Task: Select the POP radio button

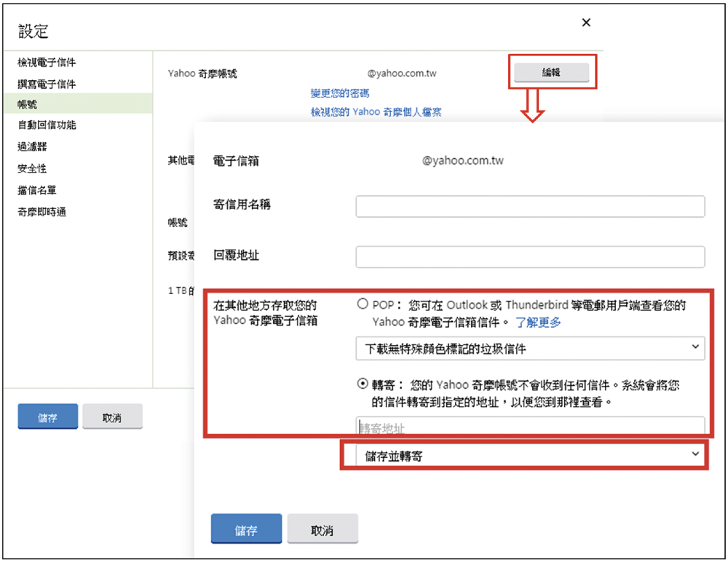Action: pos(363,304)
